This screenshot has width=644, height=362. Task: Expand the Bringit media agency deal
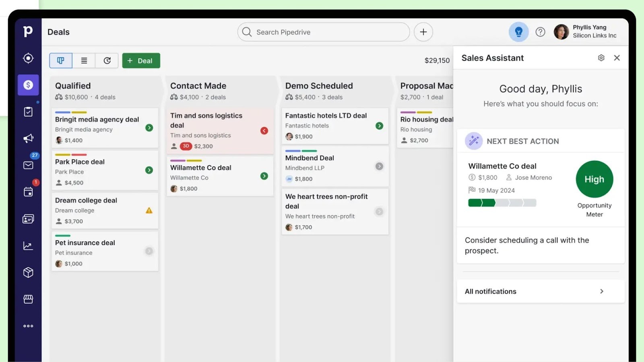149,128
